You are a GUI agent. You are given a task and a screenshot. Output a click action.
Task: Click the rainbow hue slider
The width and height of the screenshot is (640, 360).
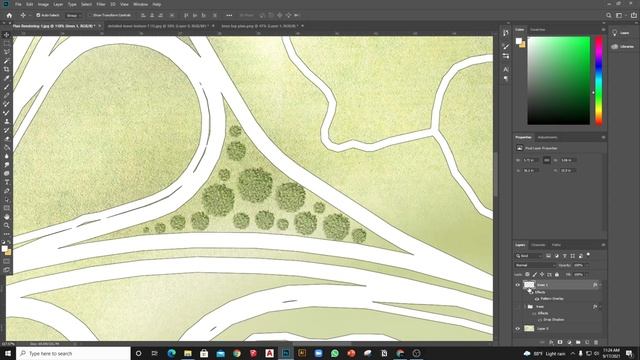[x=599, y=80]
